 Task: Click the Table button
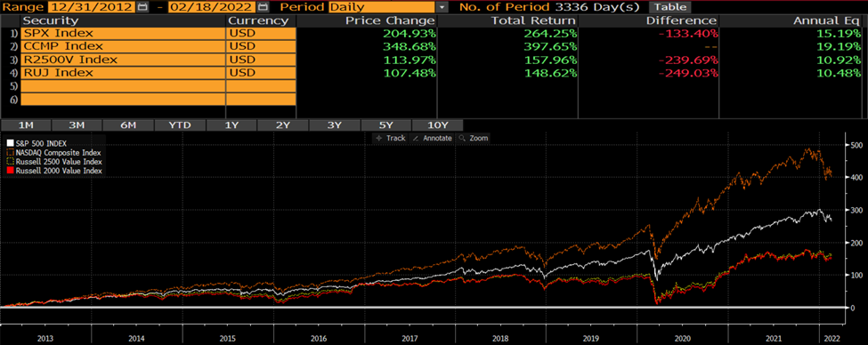pos(669,7)
